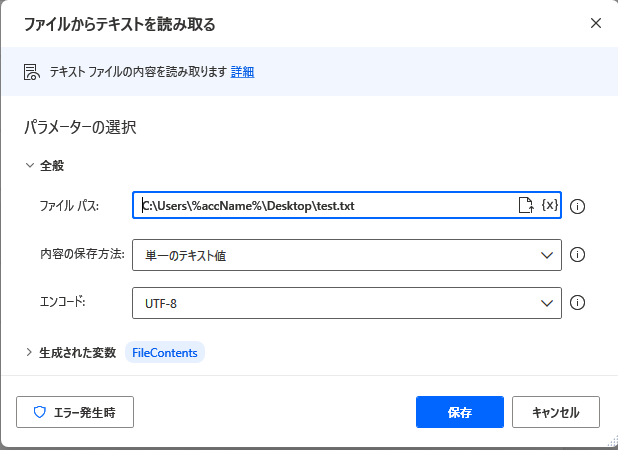Show info for 内容の保存方法 field
618x450 pixels.
point(577,255)
